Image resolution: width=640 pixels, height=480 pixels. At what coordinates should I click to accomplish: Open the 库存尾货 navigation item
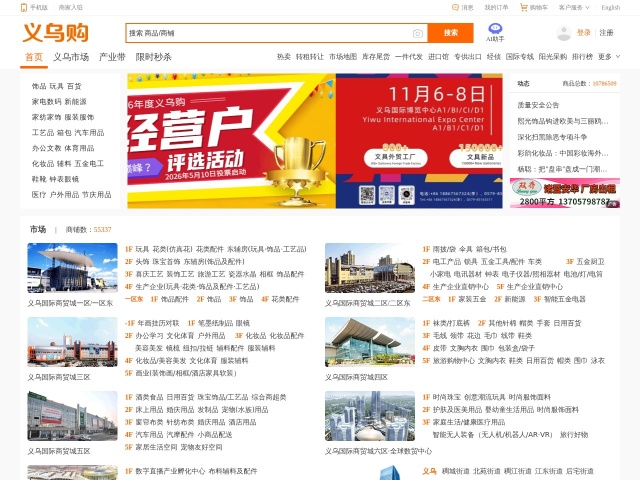[x=376, y=57]
